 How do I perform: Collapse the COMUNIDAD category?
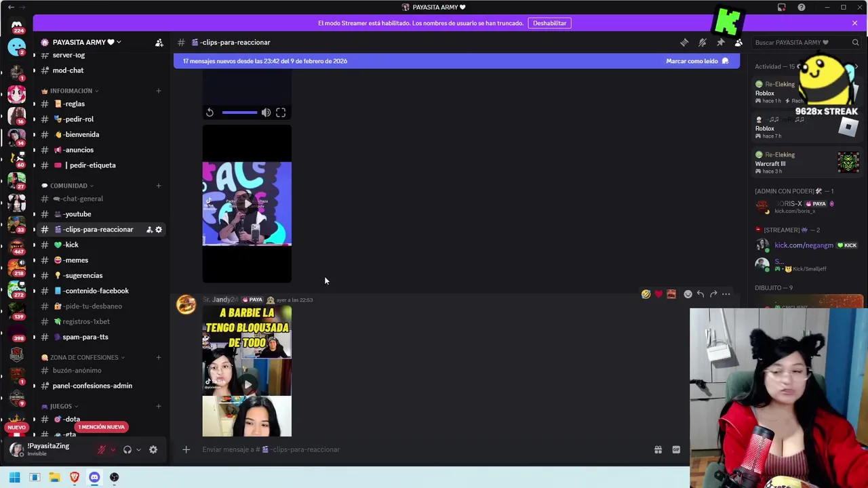click(68, 186)
